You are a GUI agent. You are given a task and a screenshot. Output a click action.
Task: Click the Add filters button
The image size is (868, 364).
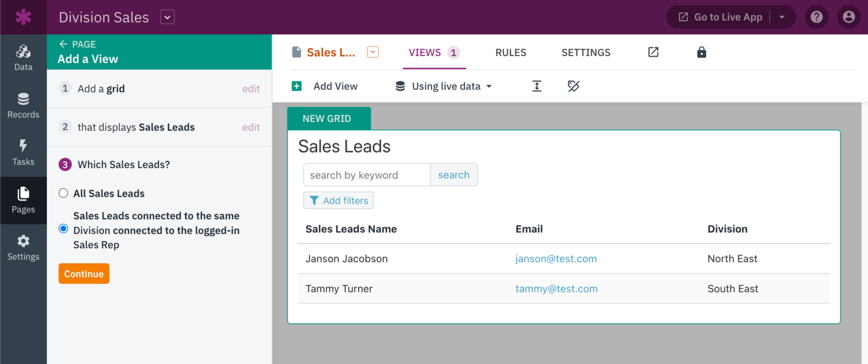[x=339, y=201]
